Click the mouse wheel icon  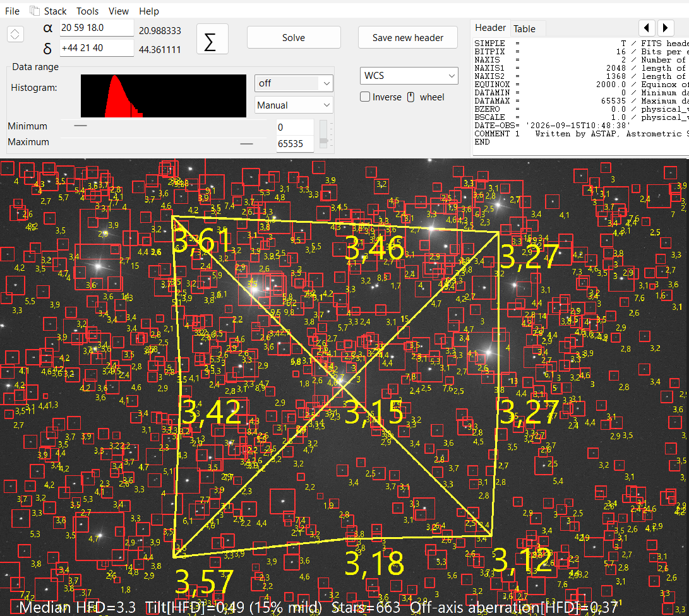tap(411, 97)
